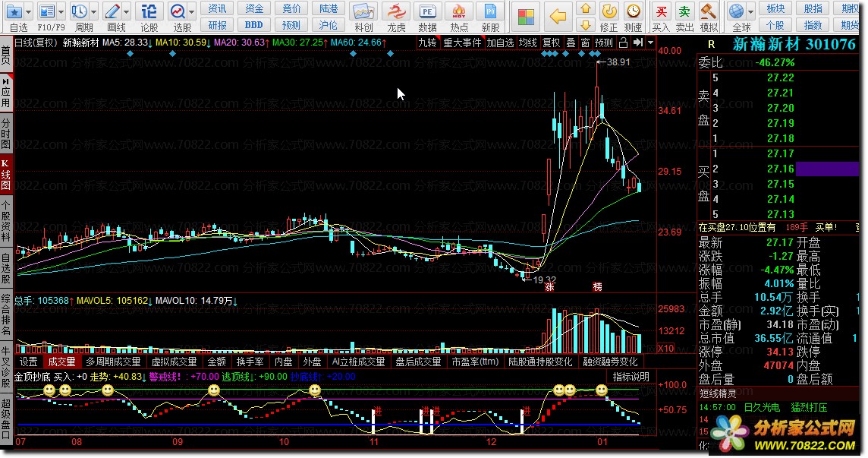Click the 板块 sector button
The width and height of the screenshot is (868, 458).
775,8
